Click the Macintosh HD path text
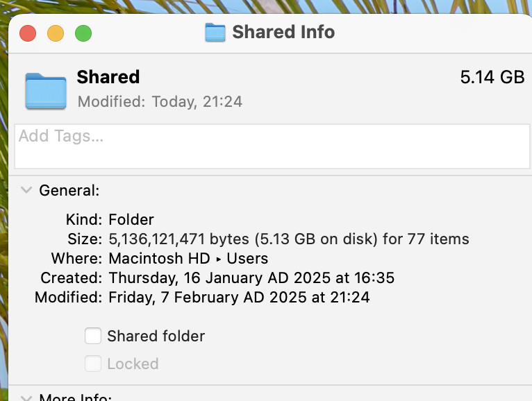Screen dimensions: 532x401 point(160,259)
